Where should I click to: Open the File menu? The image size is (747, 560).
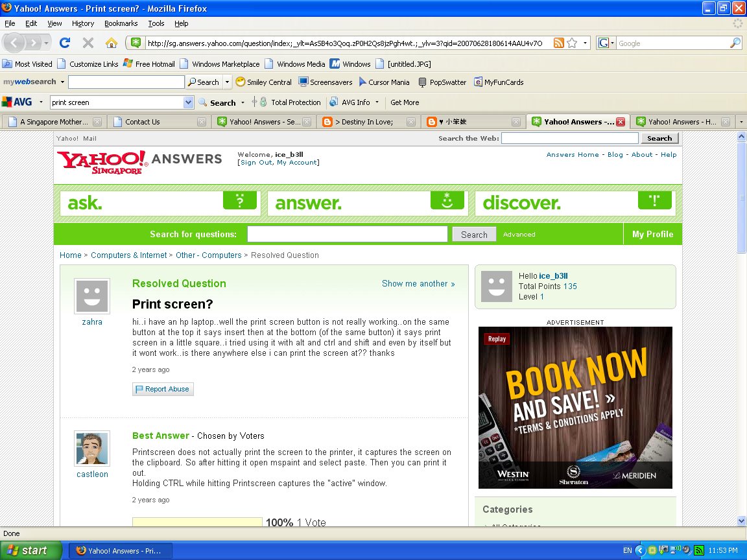(10, 23)
